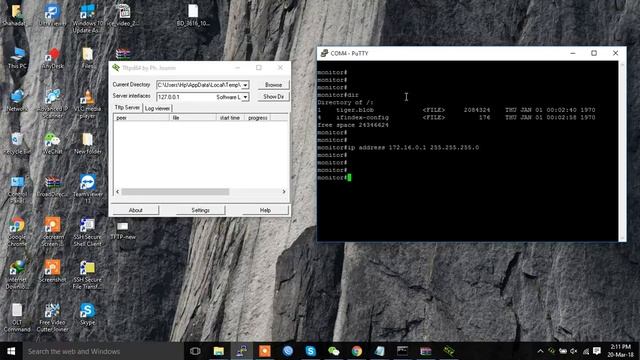Launch Advanced IP Scanner shortcut
The width and height of the screenshot is (640, 360).
[x=53, y=104]
